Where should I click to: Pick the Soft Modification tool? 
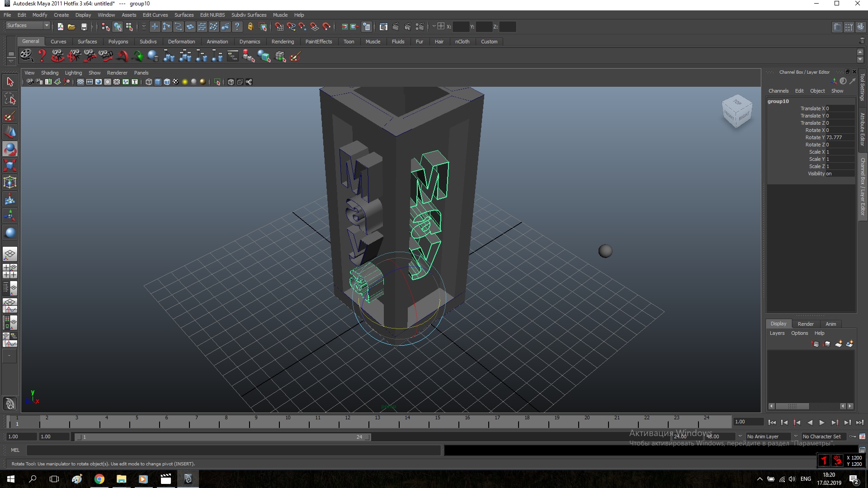[x=10, y=199]
